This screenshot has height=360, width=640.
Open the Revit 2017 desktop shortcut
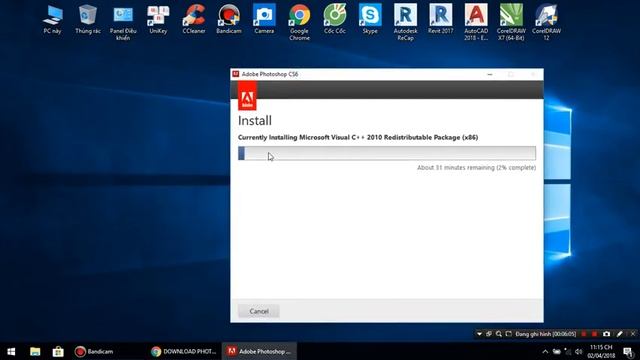[440, 19]
